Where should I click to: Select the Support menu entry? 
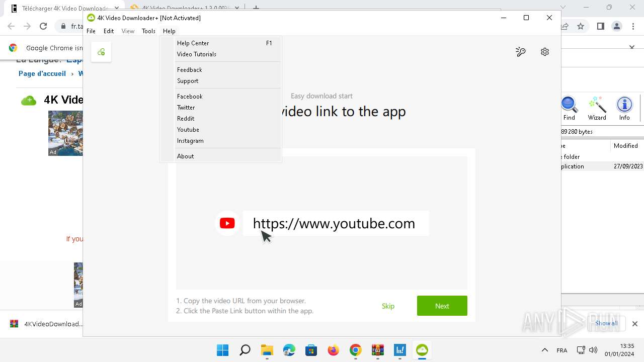click(x=221, y=81)
